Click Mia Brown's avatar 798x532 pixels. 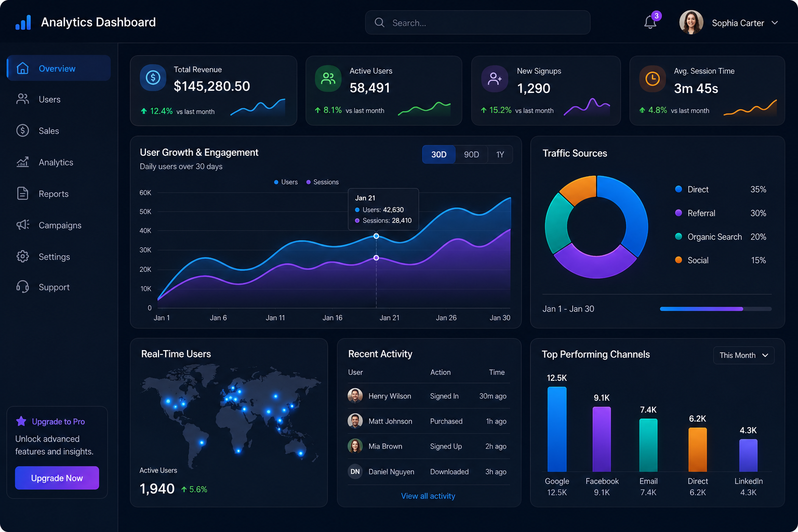(x=355, y=446)
